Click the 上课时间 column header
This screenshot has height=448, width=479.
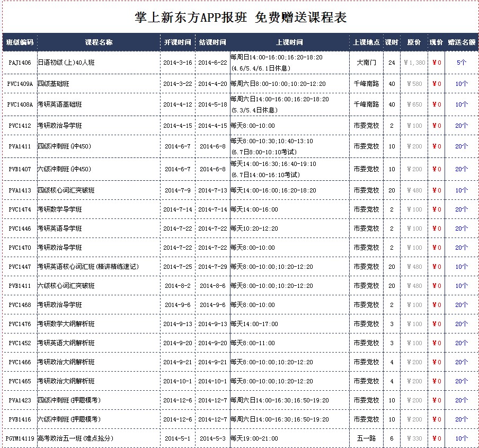[289, 42]
